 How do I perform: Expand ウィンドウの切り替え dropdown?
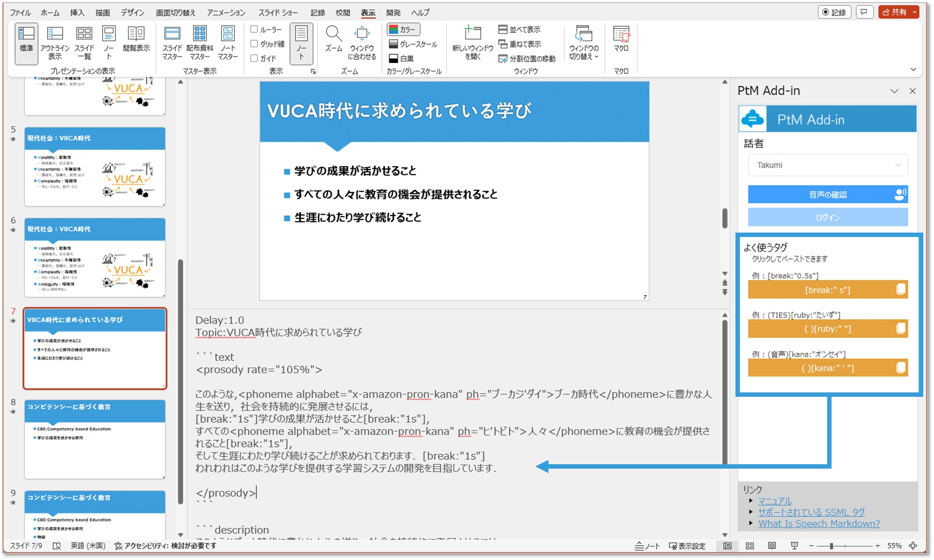[583, 43]
